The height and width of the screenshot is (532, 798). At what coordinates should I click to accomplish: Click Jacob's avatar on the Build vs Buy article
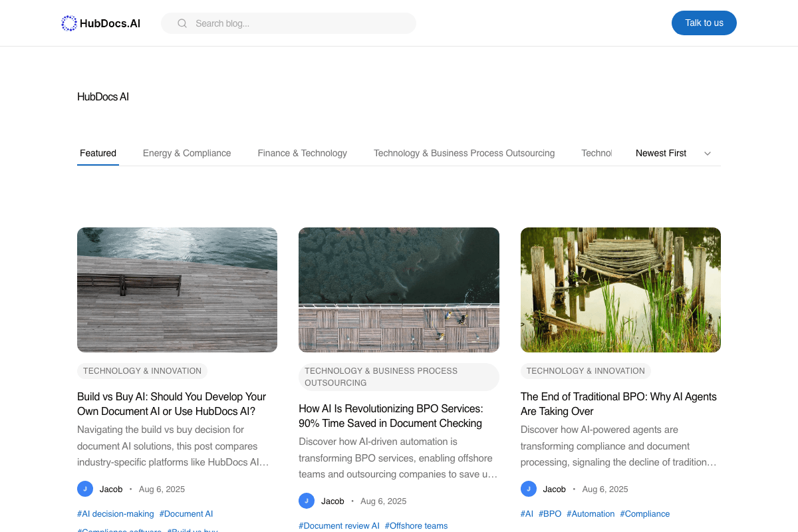click(x=84, y=489)
